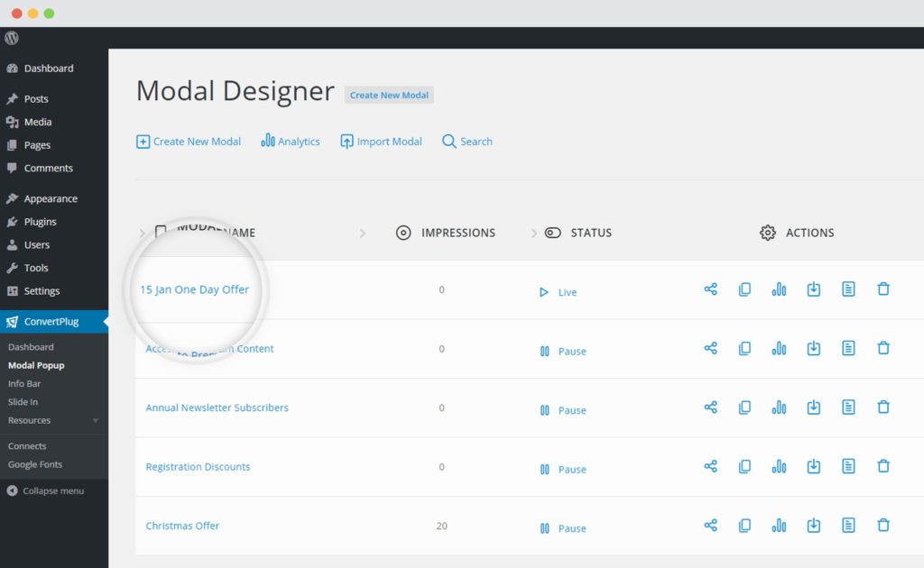The height and width of the screenshot is (568, 924).
Task: View shortcode info for Access to Premium Content
Action: pyautogui.click(x=848, y=348)
